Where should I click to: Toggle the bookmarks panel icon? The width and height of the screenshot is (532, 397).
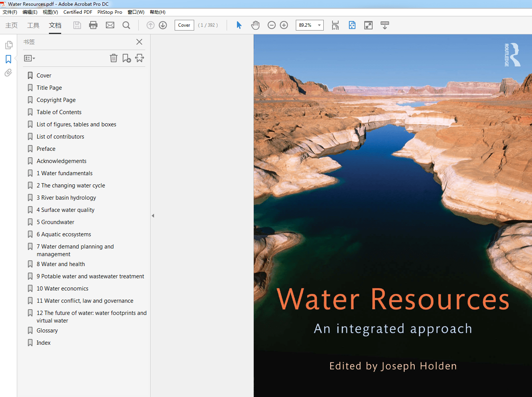(x=8, y=59)
